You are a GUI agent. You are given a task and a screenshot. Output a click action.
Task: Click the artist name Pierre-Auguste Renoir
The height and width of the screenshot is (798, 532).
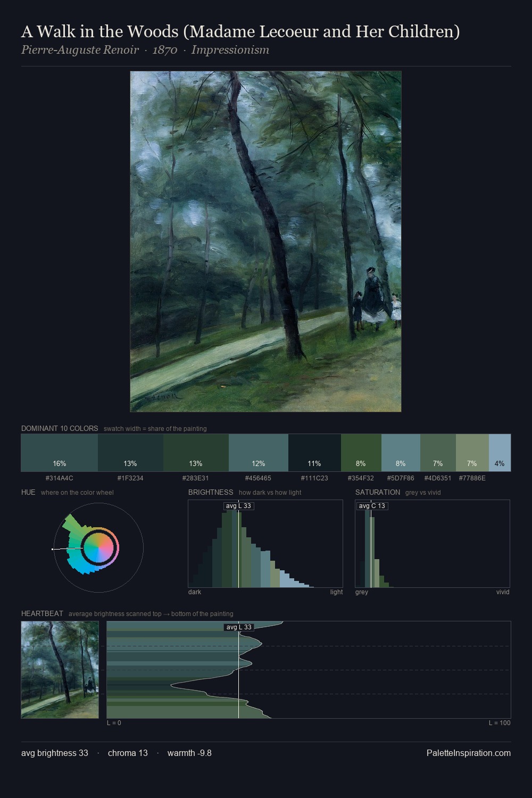[x=80, y=50]
